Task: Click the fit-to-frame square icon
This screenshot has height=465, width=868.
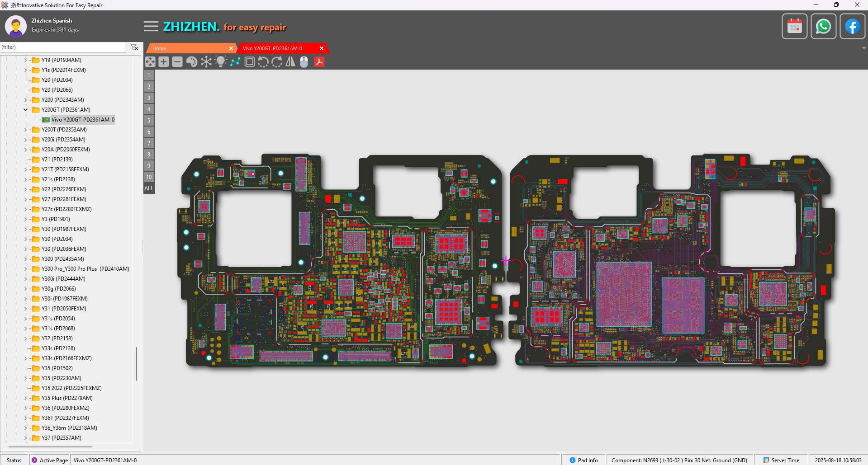Action: point(249,62)
